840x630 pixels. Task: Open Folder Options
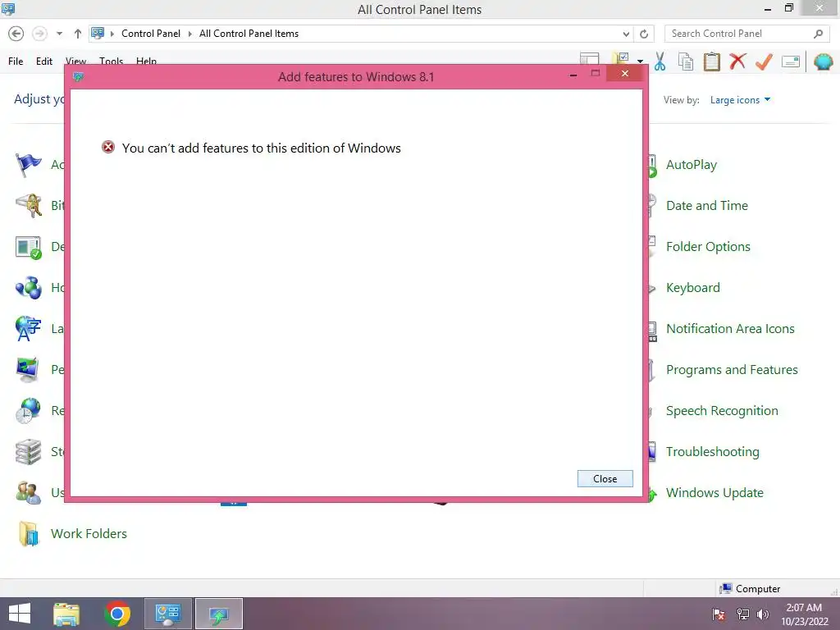click(x=708, y=246)
